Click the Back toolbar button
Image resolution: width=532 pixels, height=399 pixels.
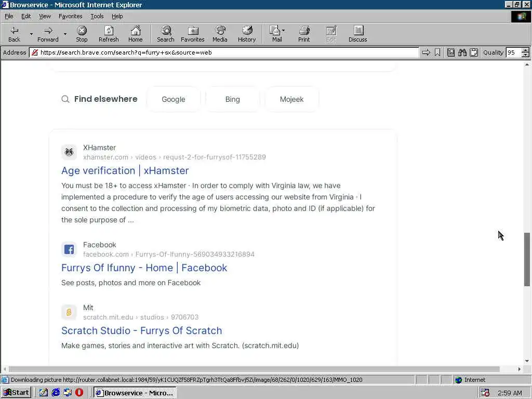[x=14, y=34]
